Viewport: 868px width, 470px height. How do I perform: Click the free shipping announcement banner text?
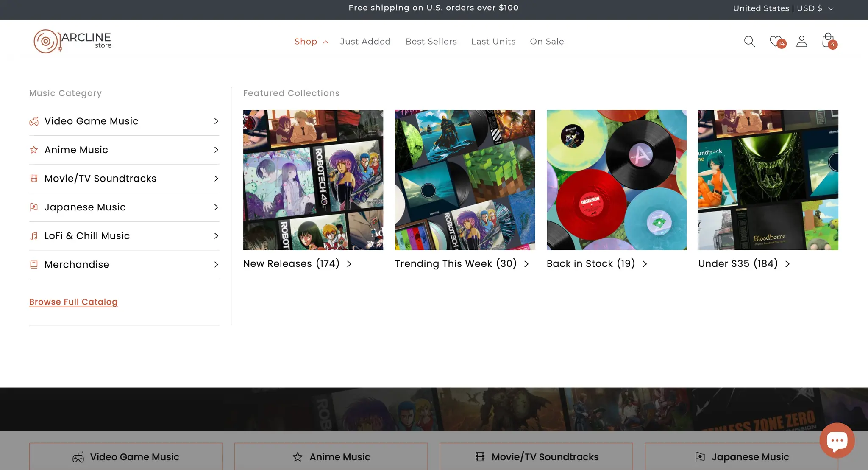434,8
